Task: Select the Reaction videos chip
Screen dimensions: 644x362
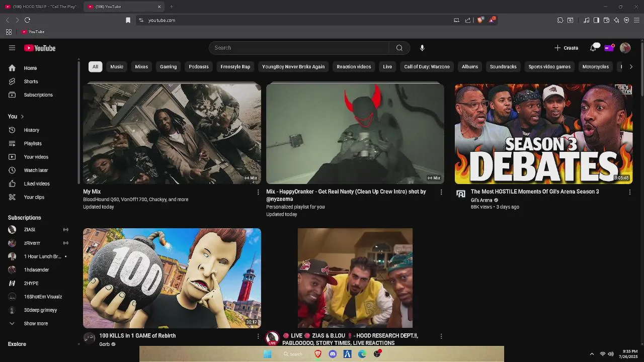Action: coord(354,67)
